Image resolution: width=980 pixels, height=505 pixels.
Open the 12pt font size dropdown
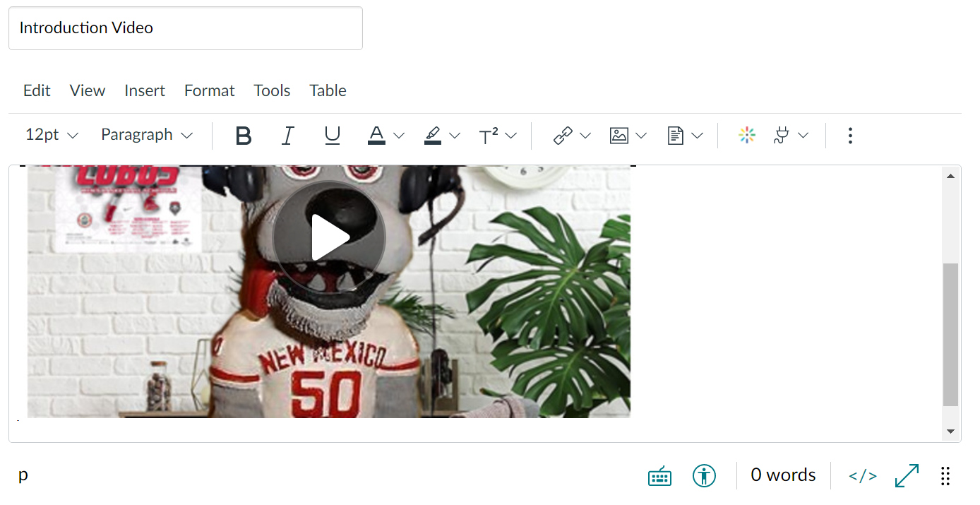pyautogui.click(x=52, y=135)
